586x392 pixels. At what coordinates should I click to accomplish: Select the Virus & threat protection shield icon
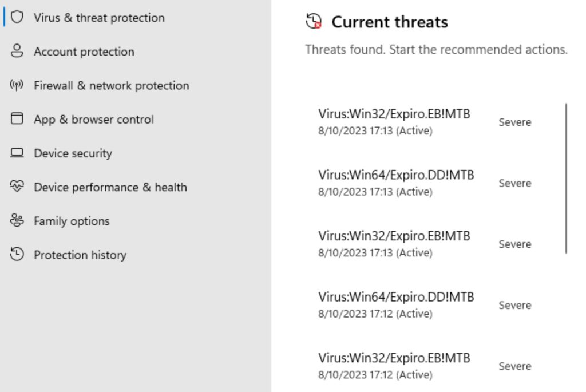(17, 17)
